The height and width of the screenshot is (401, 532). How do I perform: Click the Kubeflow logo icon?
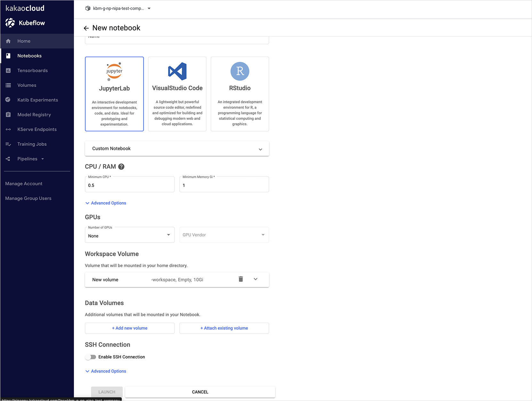pos(10,23)
